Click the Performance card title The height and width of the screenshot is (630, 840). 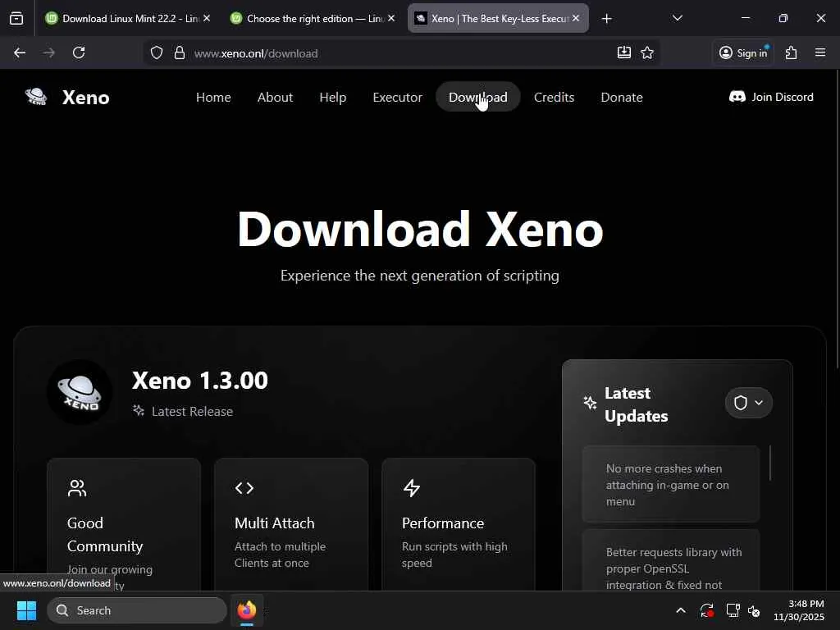[442, 523]
